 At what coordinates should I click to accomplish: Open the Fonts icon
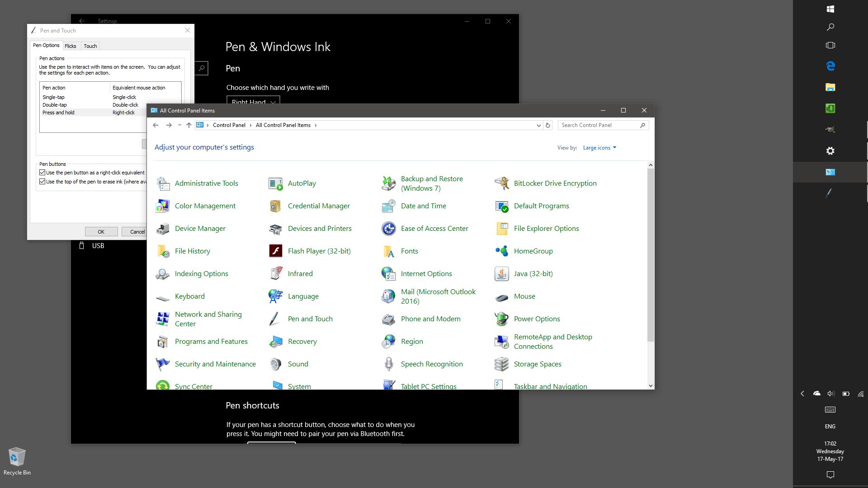[x=389, y=251]
